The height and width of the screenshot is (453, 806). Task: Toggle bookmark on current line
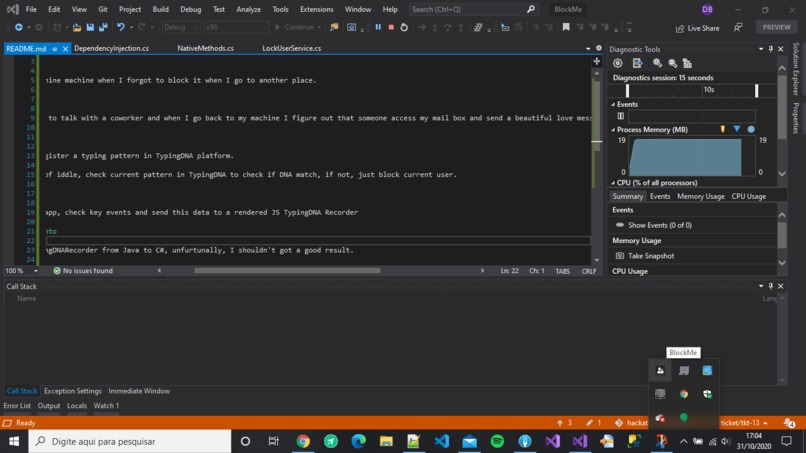[566, 27]
